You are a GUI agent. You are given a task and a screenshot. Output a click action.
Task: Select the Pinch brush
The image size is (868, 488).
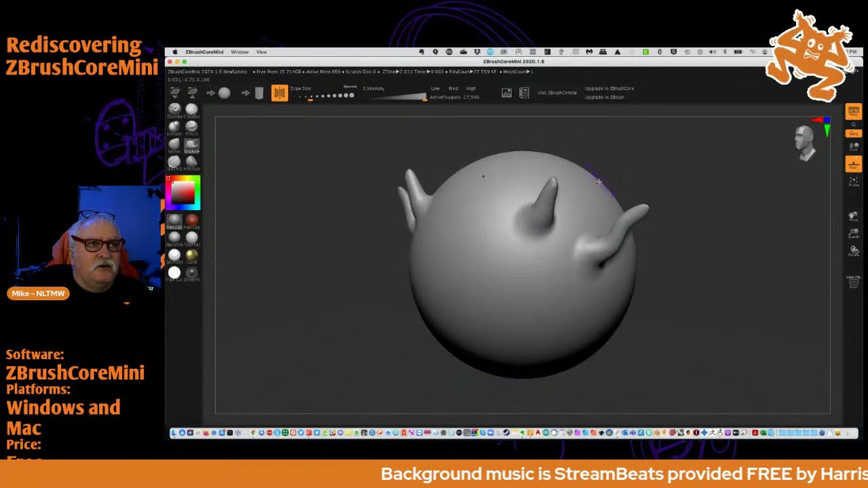[191, 127]
